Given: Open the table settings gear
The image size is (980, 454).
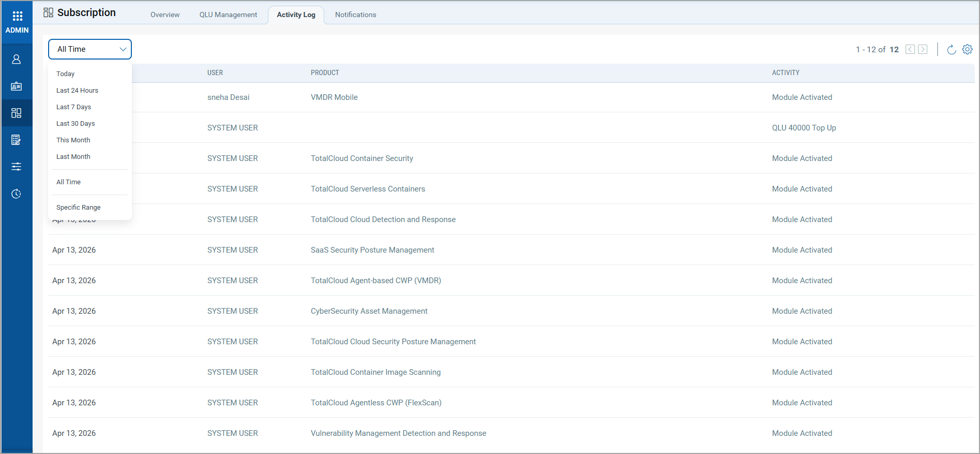Looking at the screenshot, I should tap(968, 49).
